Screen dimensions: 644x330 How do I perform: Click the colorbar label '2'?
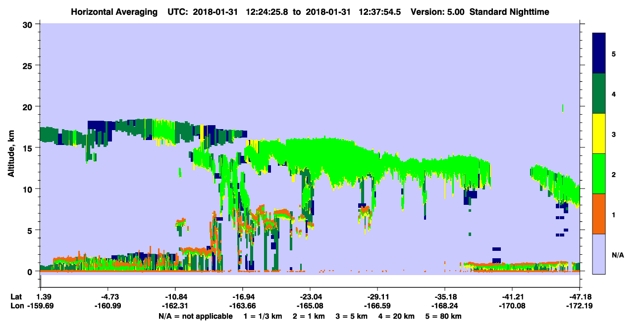614,175
